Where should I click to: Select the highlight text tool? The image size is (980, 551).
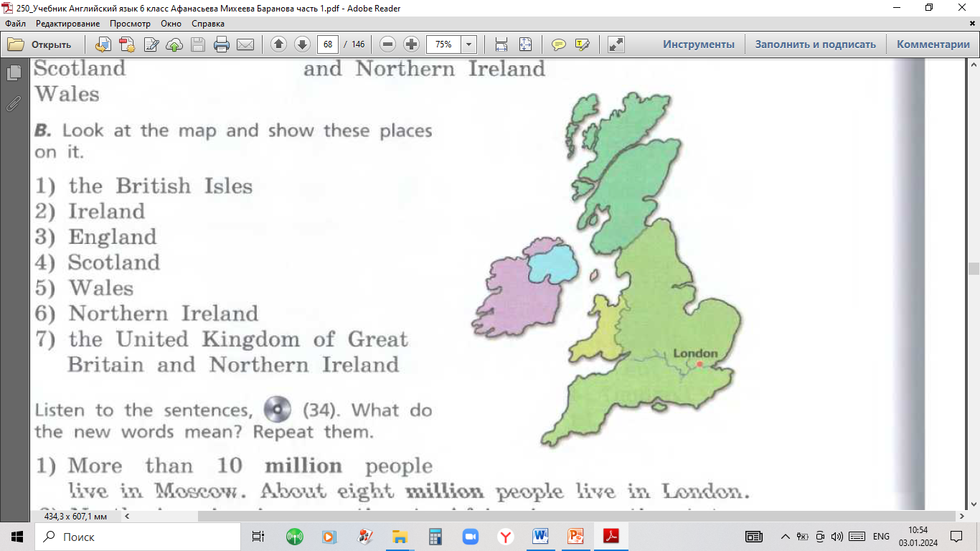point(582,44)
